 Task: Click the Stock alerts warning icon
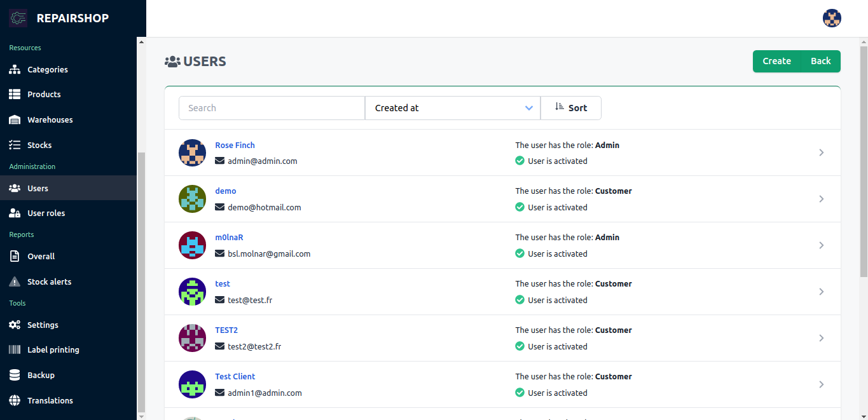pyautogui.click(x=15, y=281)
